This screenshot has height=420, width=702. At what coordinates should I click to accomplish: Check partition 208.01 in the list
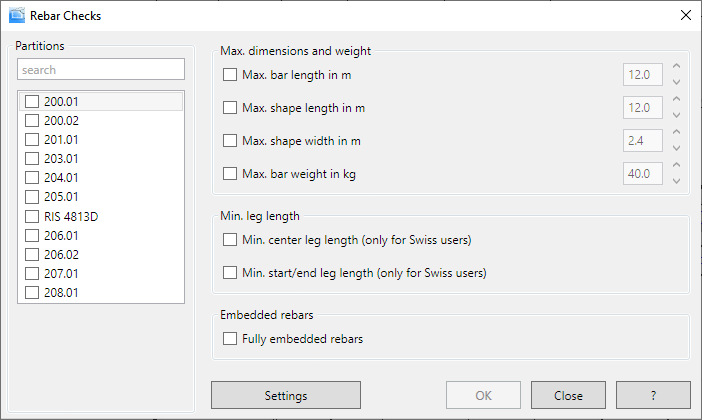click(32, 293)
